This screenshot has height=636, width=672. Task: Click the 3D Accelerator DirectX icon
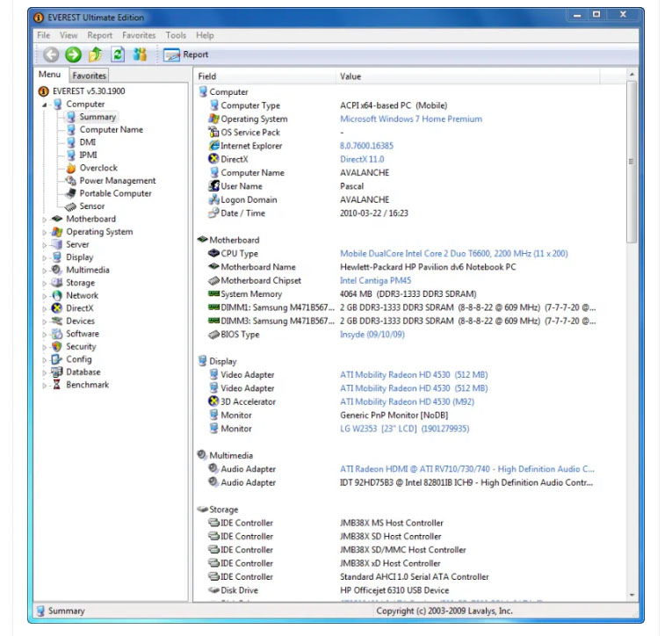pyautogui.click(x=213, y=401)
